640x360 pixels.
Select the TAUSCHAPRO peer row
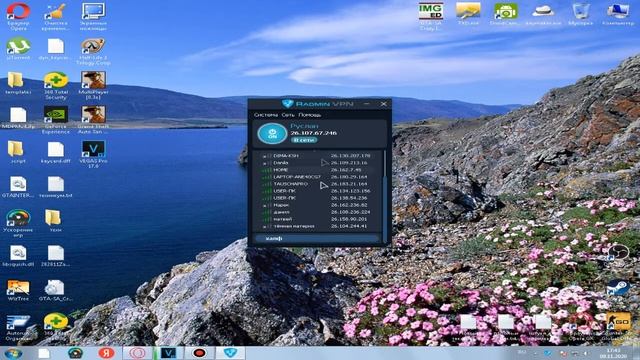tap(319, 184)
